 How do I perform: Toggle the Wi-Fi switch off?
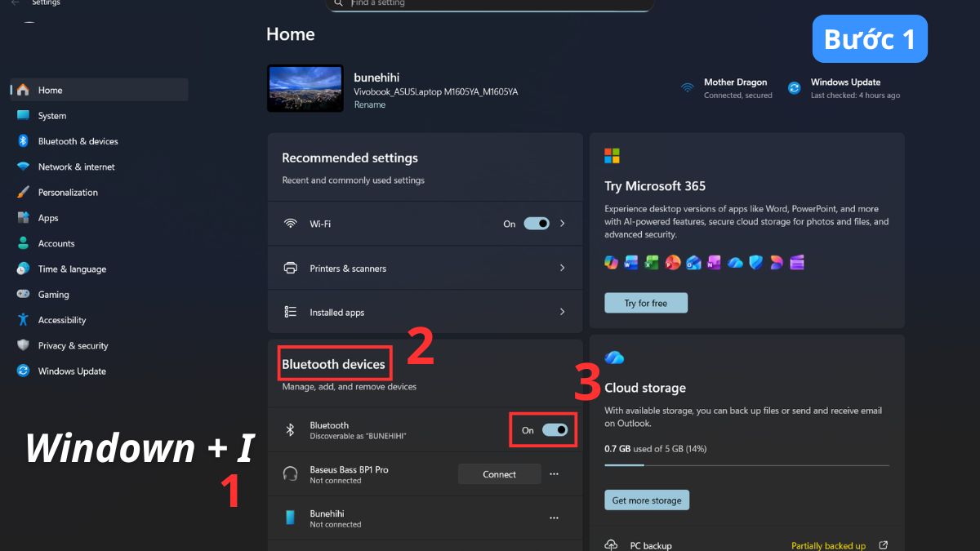(537, 224)
